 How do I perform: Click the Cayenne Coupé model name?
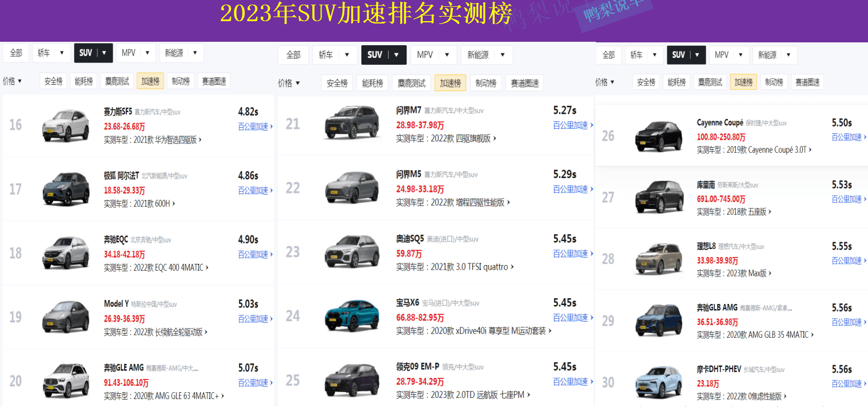coord(720,123)
